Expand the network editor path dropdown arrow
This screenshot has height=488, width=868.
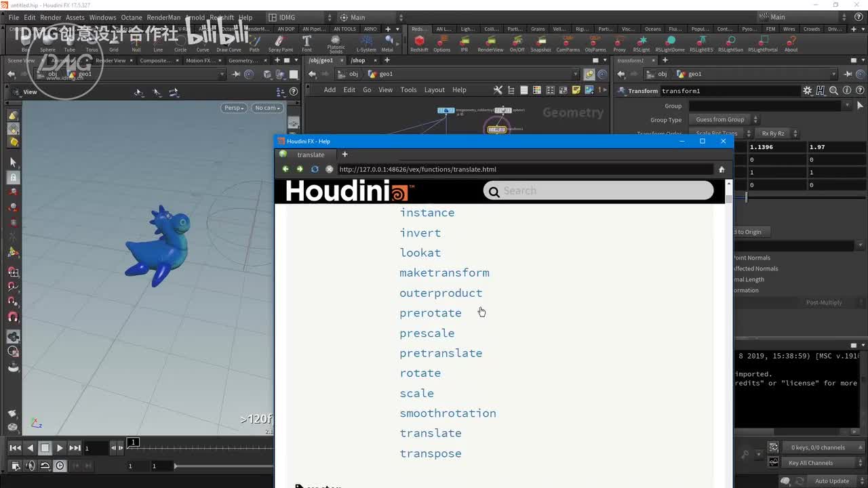[x=575, y=74]
